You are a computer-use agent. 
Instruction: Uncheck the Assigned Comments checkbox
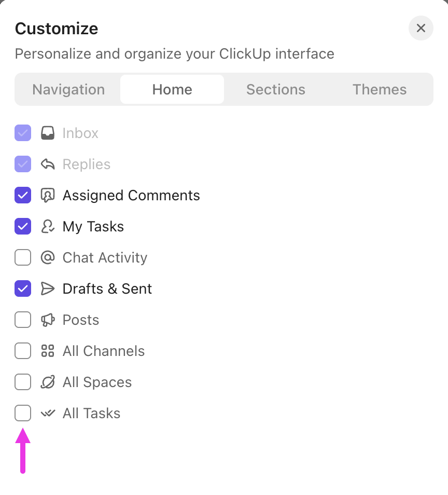point(23,195)
